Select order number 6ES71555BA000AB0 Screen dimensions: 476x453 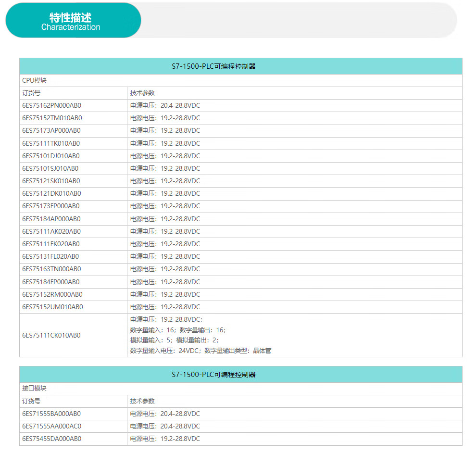[51, 414]
